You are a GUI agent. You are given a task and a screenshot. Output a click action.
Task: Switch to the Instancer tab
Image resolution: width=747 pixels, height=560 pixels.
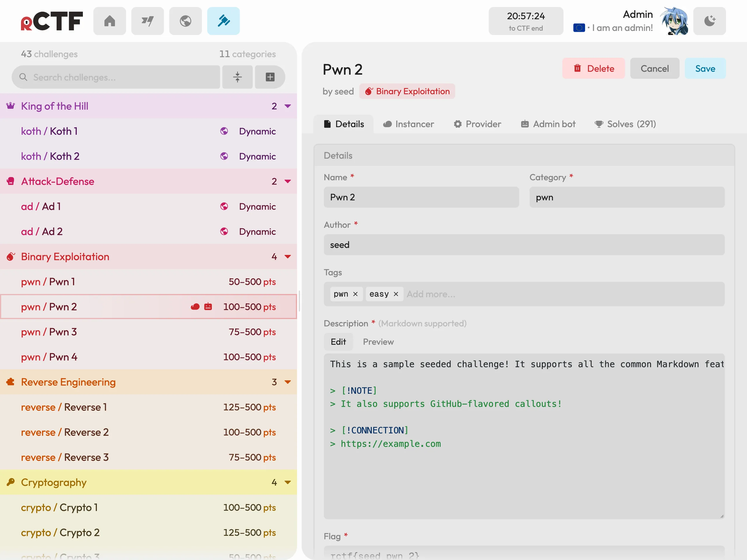(x=408, y=124)
